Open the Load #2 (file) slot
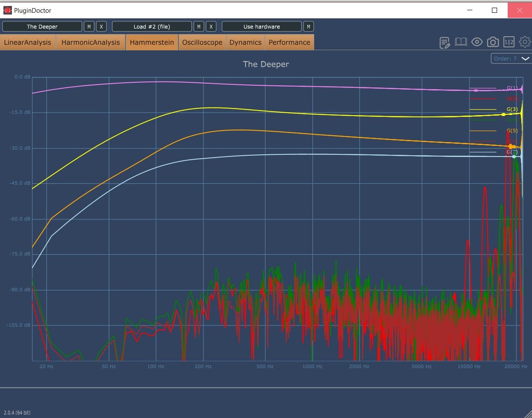This screenshot has height=418, width=532. click(x=152, y=26)
